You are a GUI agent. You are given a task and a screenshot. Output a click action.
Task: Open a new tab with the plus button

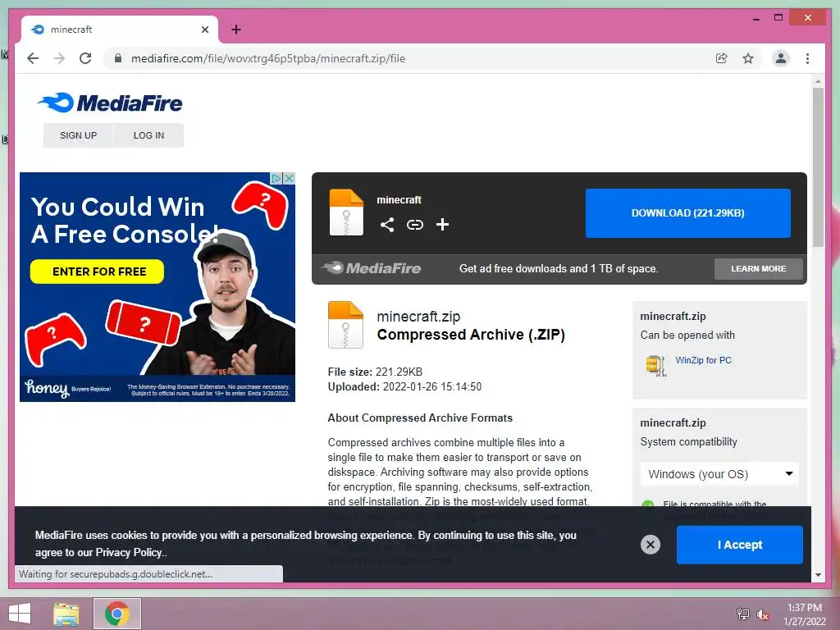coord(236,30)
